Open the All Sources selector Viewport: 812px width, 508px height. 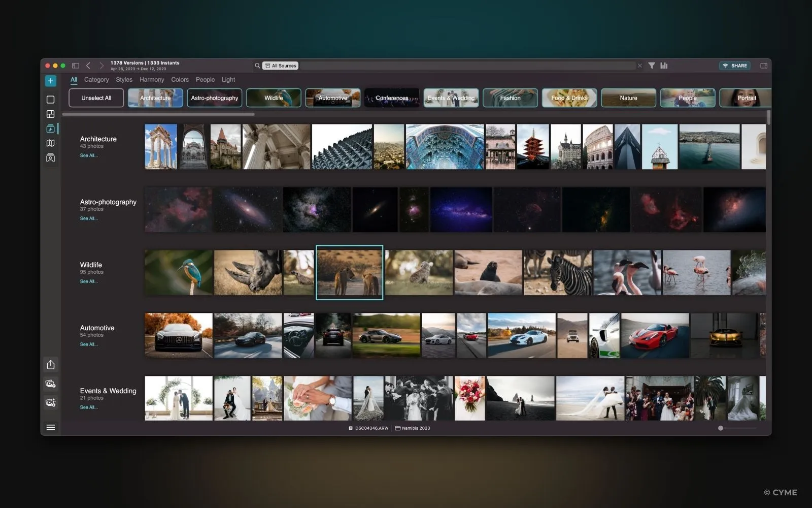click(281, 66)
